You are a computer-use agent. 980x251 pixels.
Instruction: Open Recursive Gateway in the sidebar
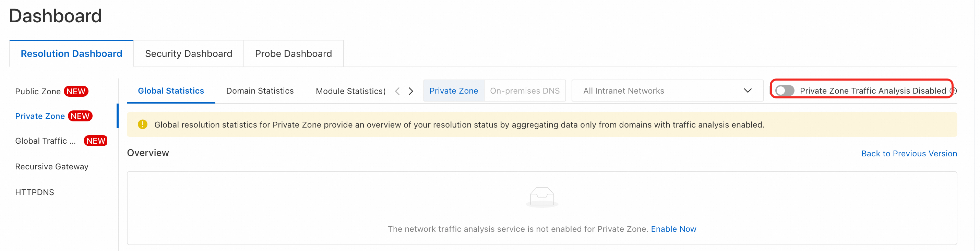click(x=52, y=167)
